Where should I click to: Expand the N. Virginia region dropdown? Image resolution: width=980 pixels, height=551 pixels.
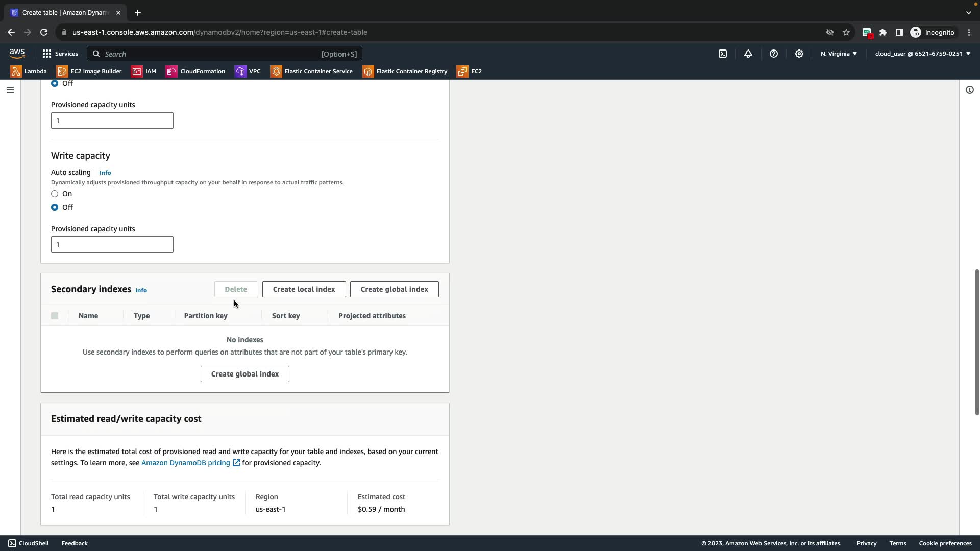click(839, 54)
